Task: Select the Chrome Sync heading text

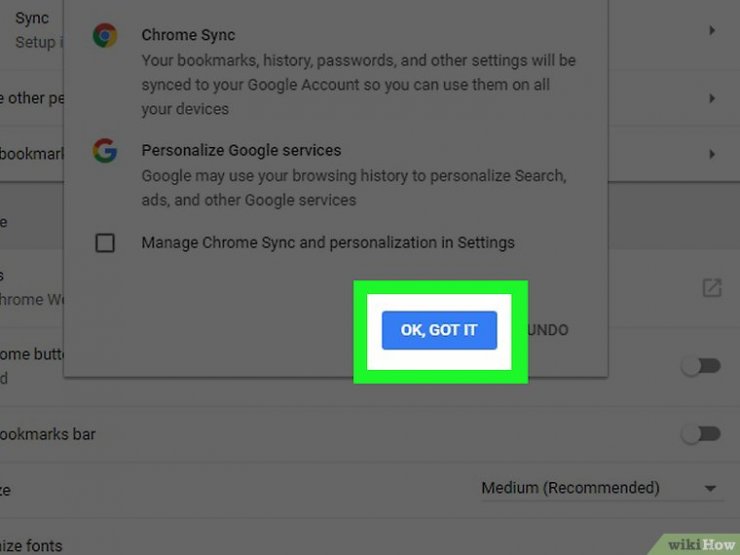Action: [x=188, y=35]
